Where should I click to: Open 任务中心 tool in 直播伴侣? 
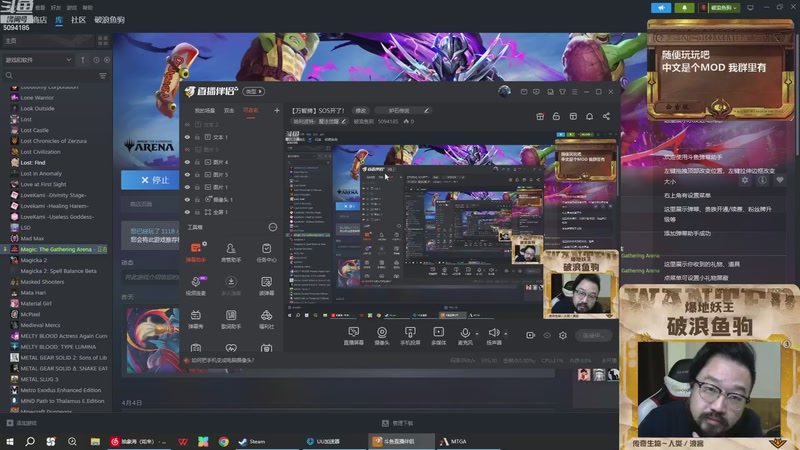coord(266,252)
